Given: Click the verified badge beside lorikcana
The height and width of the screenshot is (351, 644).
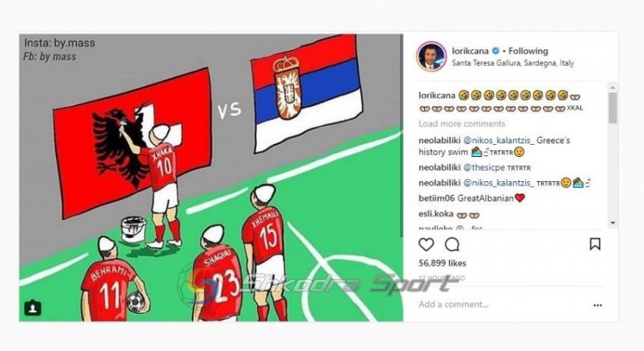Looking at the screenshot, I should [x=496, y=51].
